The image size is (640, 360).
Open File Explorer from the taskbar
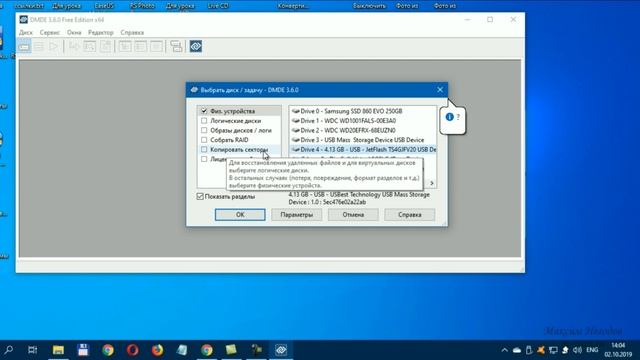(x=58, y=350)
